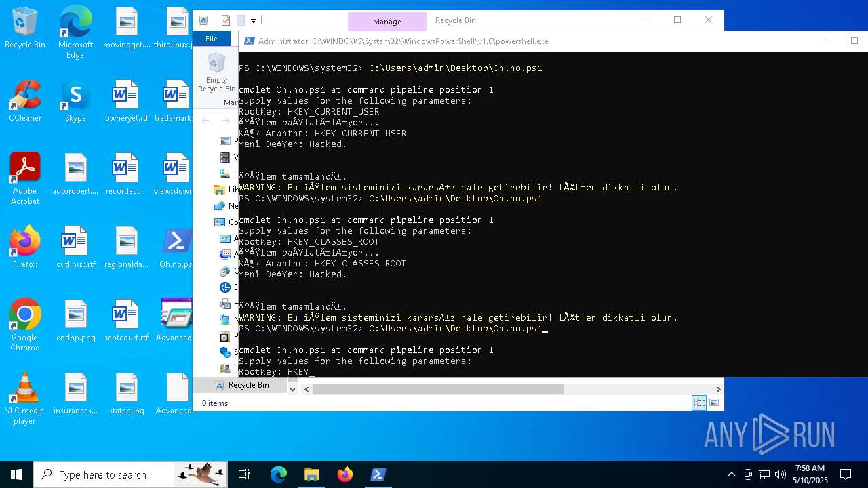Screen dimensions: 868x488
Task: Switch to PowerShell in the taskbar
Action: (x=378, y=474)
